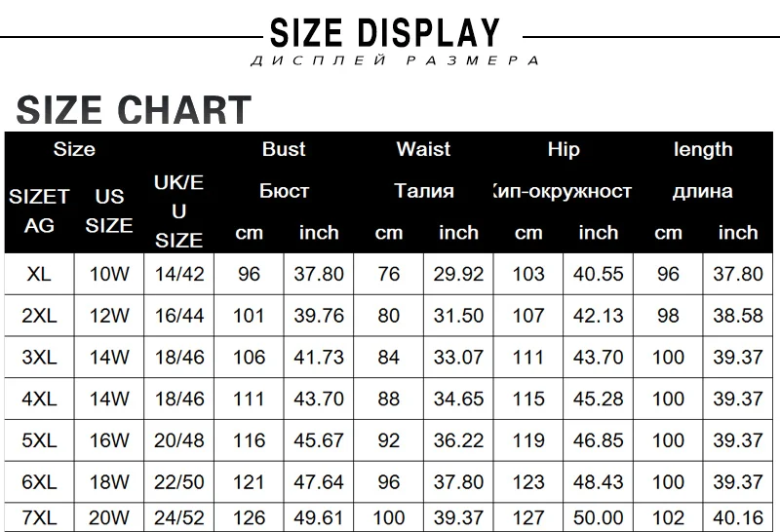780x532 pixels.
Task: Click hip value 50.00 inch
Action: point(598,517)
